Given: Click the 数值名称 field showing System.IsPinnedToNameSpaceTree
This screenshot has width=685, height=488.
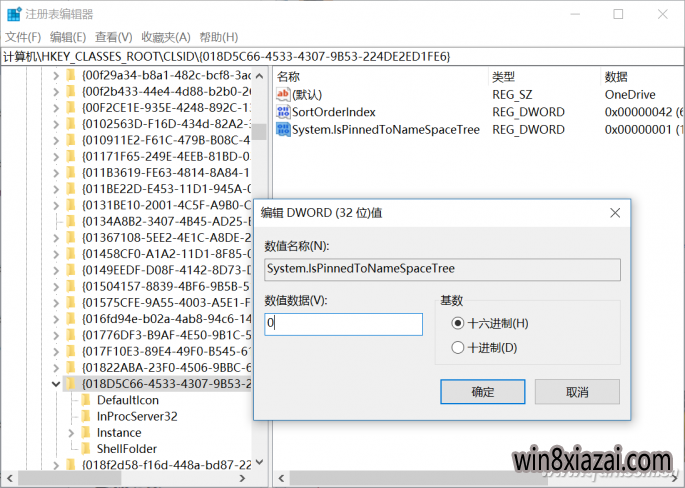Looking at the screenshot, I should pyautogui.click(x=442, y=269).
